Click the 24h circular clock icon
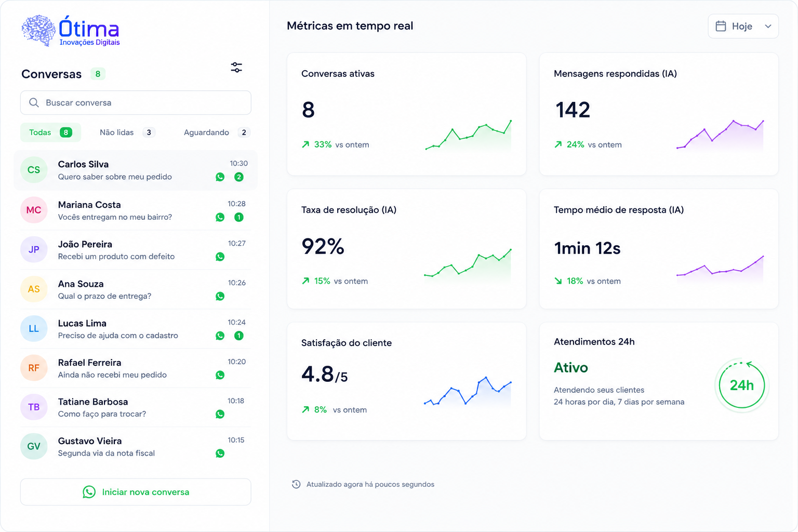Screen dimensions: 798x532 coord(742,385)
